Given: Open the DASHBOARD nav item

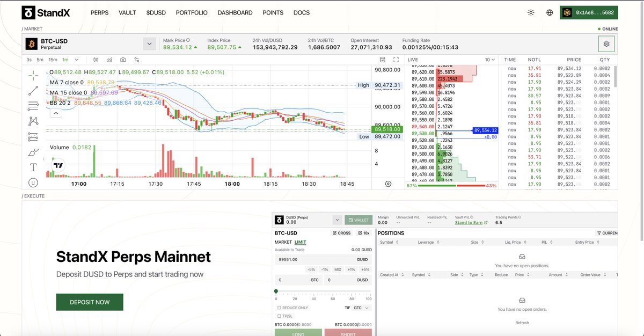Looking at the screenshot, I should (x=235, y=12).
